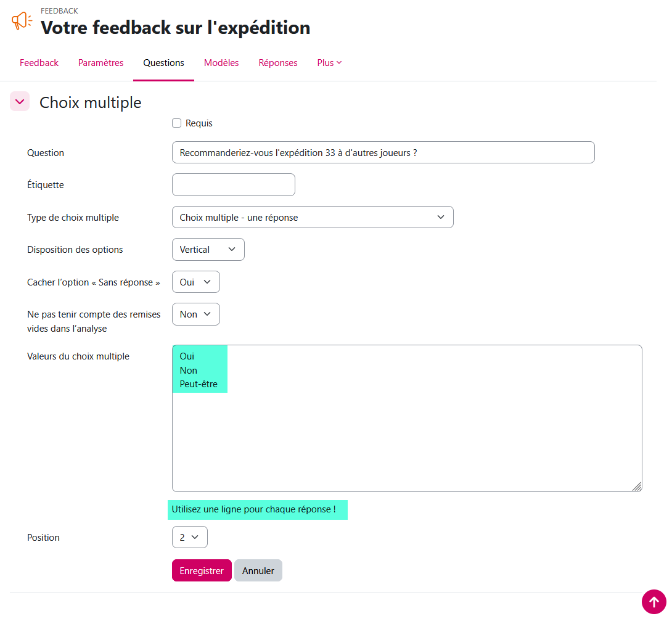The width and height of the screenshot is (672, 624).
Task: Open the Modèles tab
Action: (x=221, y=63)
